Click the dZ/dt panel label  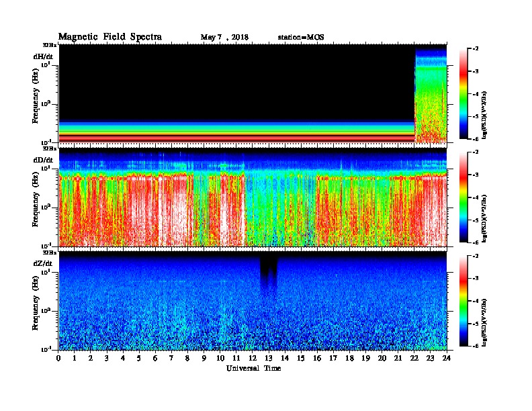[x=43, y=263]
